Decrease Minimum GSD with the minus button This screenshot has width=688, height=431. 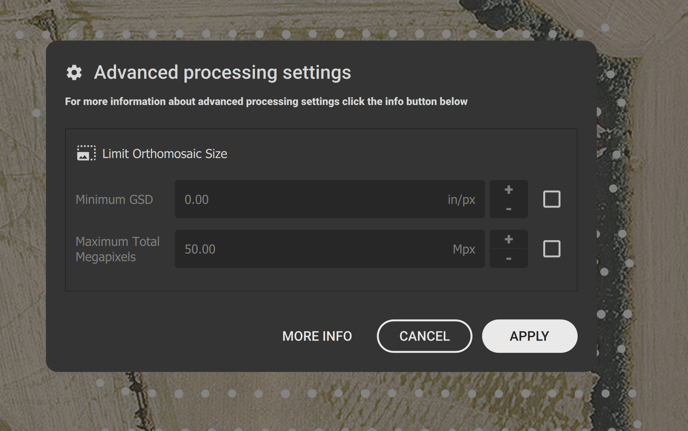coord(508,209)
